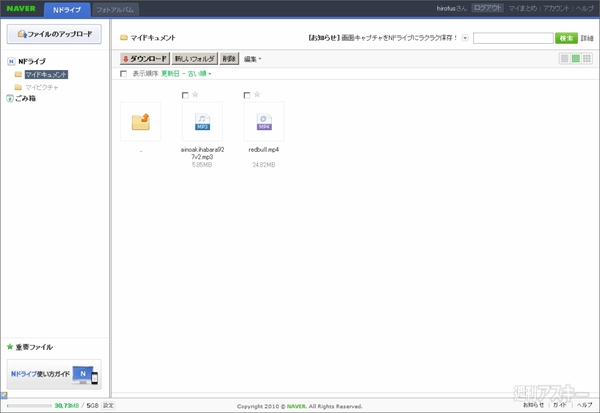Expand the お知らせ notice dropdown arrow
The width and height of the screenshot is (600, 413).
pos(465,38)
